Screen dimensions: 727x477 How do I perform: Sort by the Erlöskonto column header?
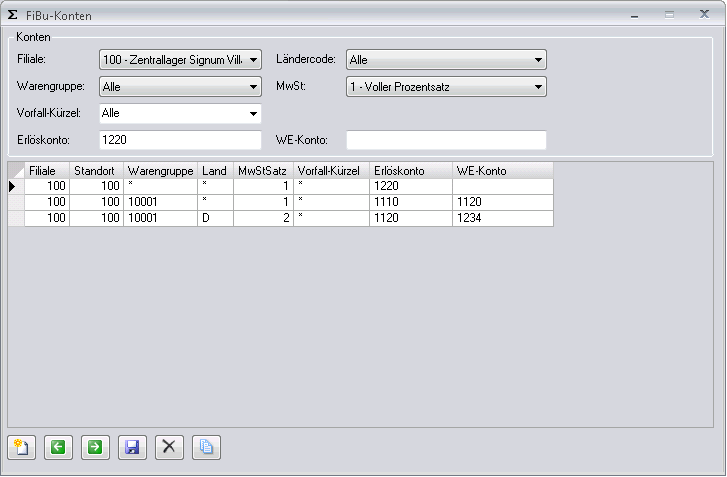pos(410,170)
